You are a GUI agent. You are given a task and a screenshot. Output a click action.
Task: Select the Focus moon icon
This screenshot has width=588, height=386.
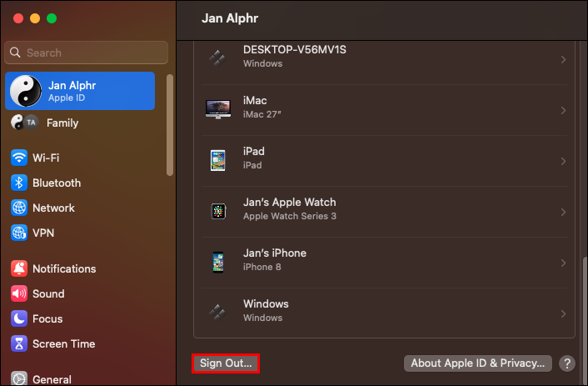click(x=19, y=318)
